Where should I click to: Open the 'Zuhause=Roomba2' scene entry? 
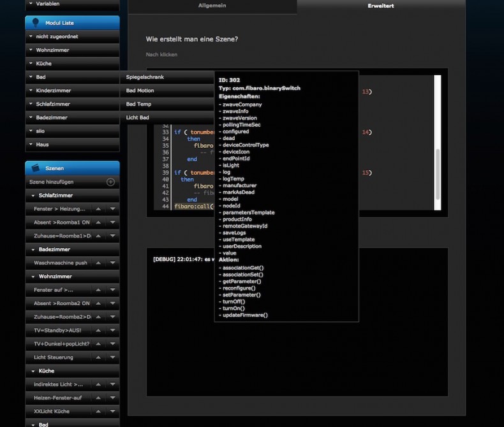[x=61, y=317]
